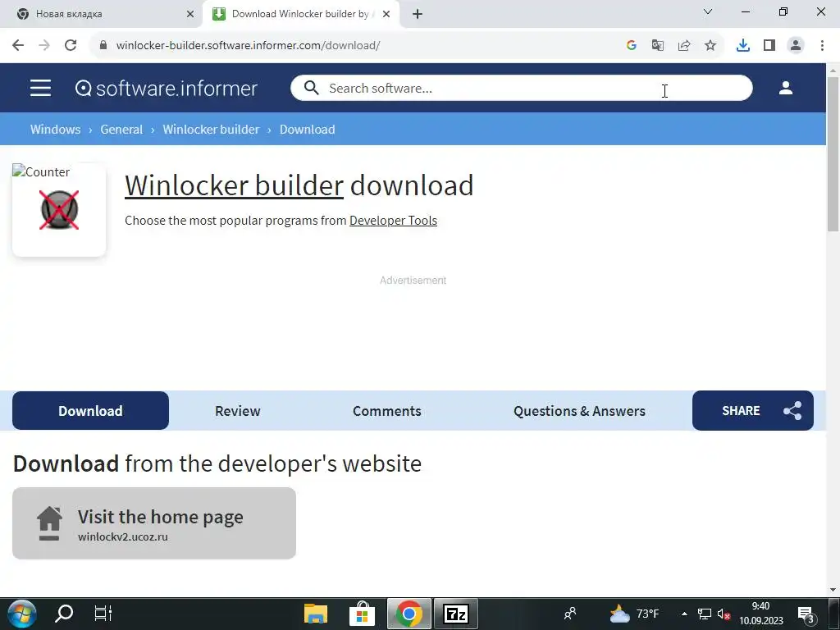Click the page vertical scrollbar thumb
840x630 pixels.
(833, 154)
